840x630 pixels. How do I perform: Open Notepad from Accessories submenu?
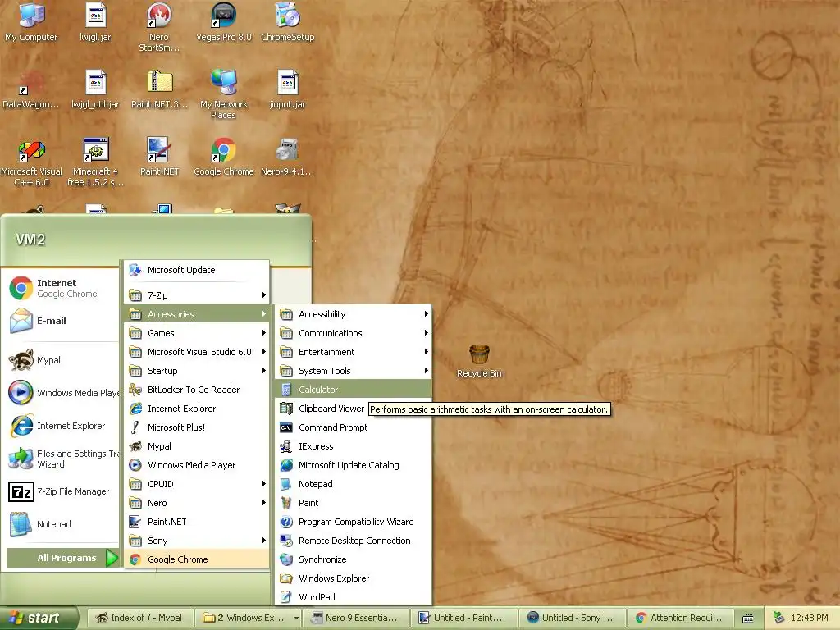353,484
